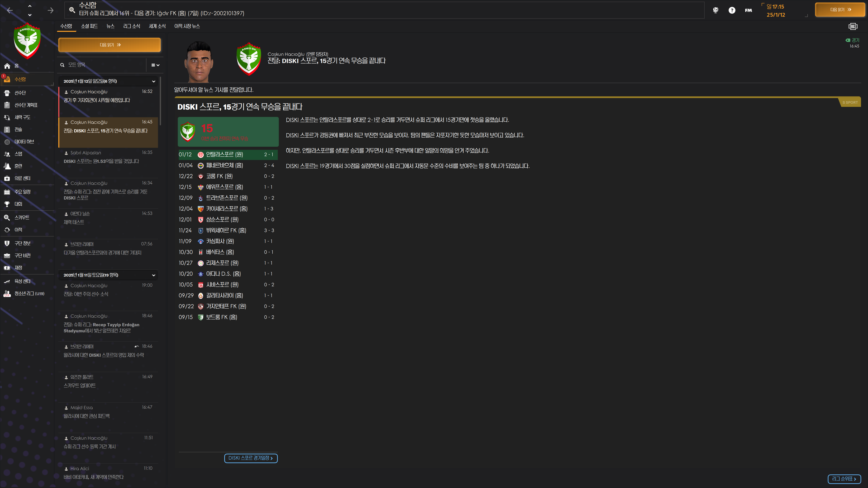Screen dimensions: 868x488
Task: Click the 리그 순위표 button
Action: [844, 479]
